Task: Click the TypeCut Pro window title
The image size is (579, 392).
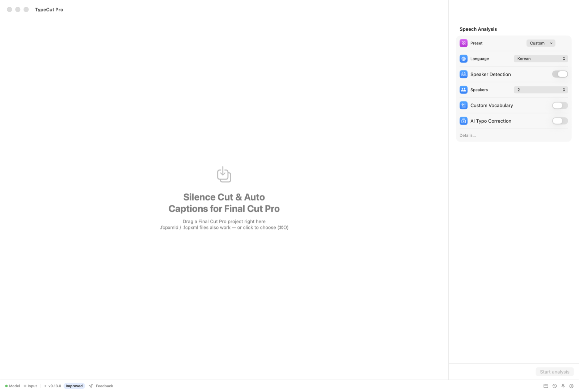Action: (x=49, y=9)
